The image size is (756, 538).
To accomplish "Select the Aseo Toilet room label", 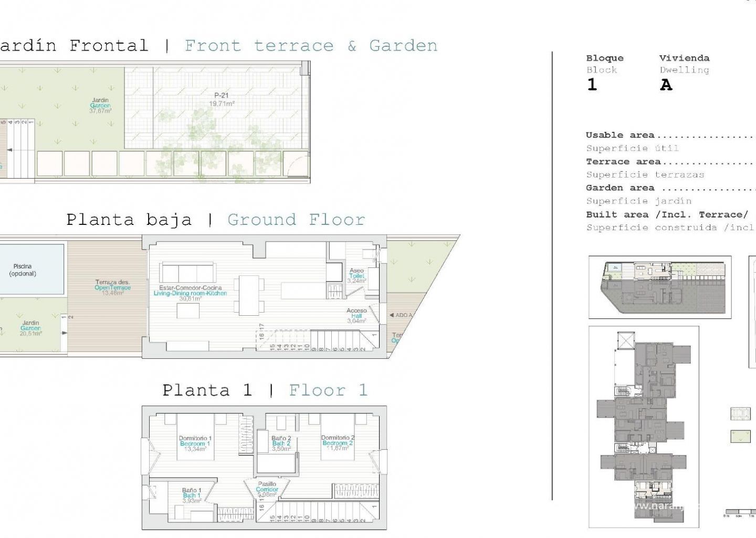I will coord(356,276).
